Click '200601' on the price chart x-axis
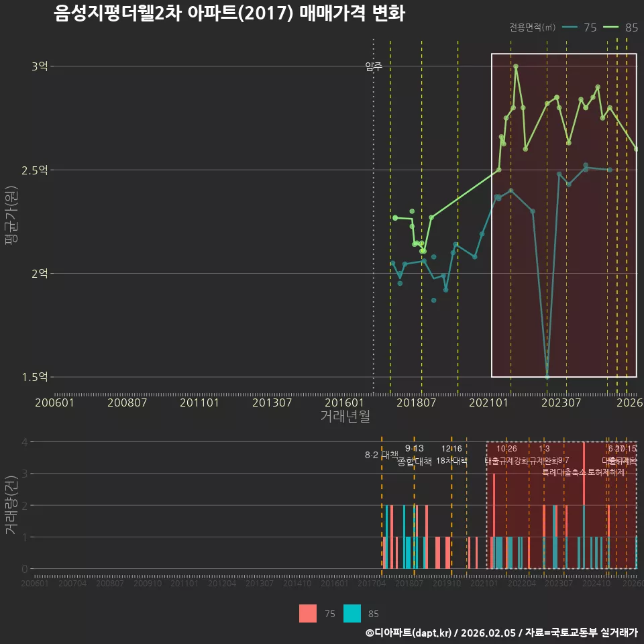This screenshot has width=644, height=644. click(x=54, y=402)
